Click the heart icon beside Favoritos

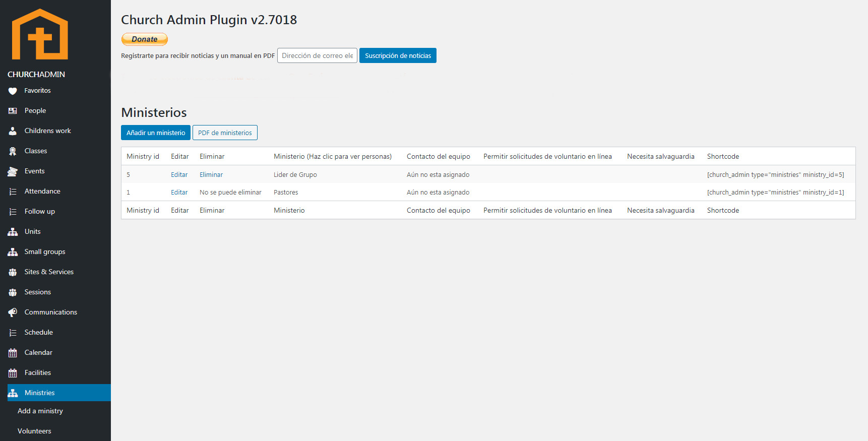13,91
